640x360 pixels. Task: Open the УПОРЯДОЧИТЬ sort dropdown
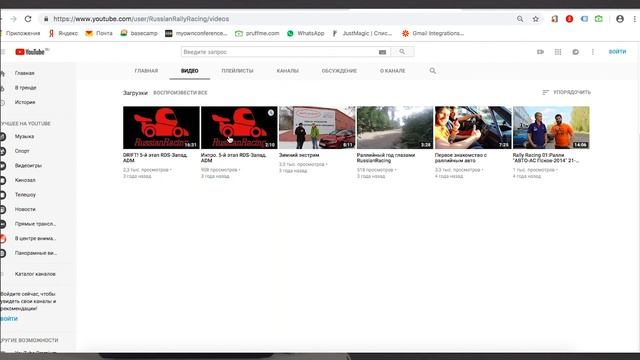tap(566, 92)
